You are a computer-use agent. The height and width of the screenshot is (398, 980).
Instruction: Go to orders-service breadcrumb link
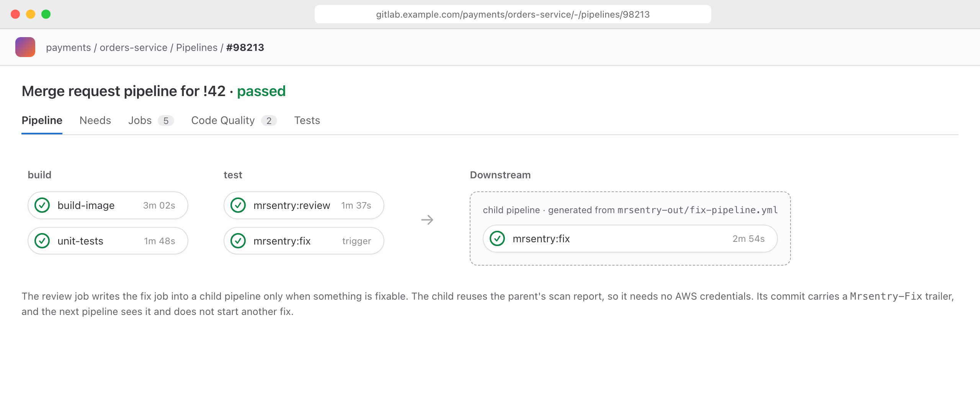(x=134, y=47)
